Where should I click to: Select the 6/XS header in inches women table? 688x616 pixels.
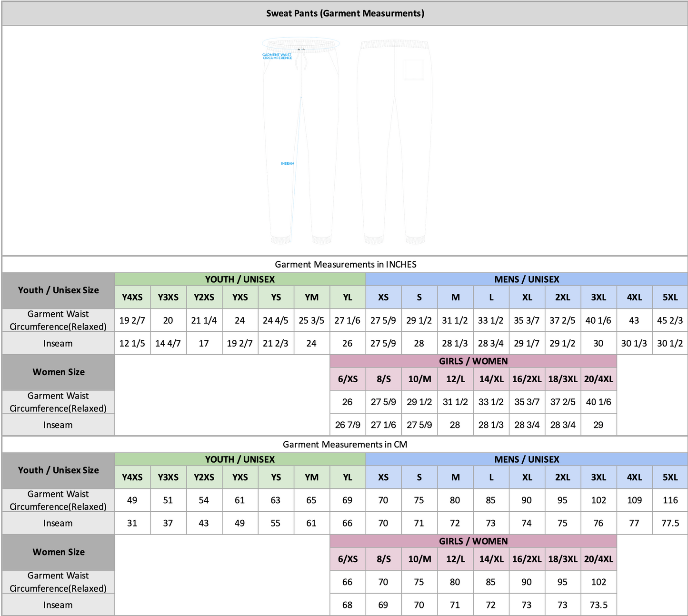[x=348, y=379]
